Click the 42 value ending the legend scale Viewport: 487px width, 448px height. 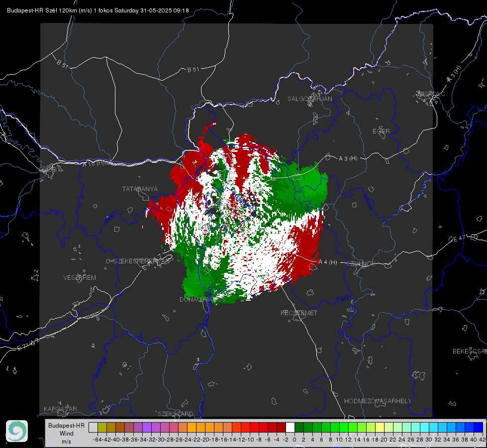pos(482,440)
